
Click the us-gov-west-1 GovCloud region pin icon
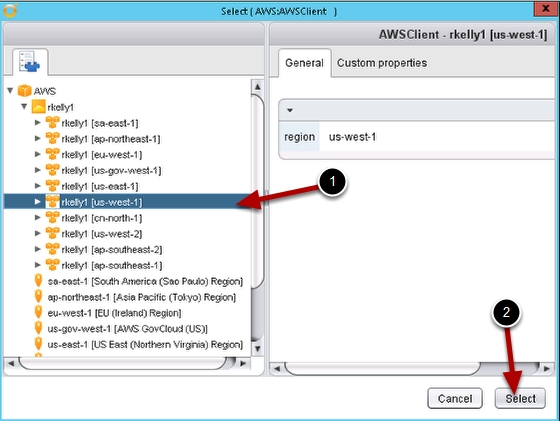click(x=39, y=328)
